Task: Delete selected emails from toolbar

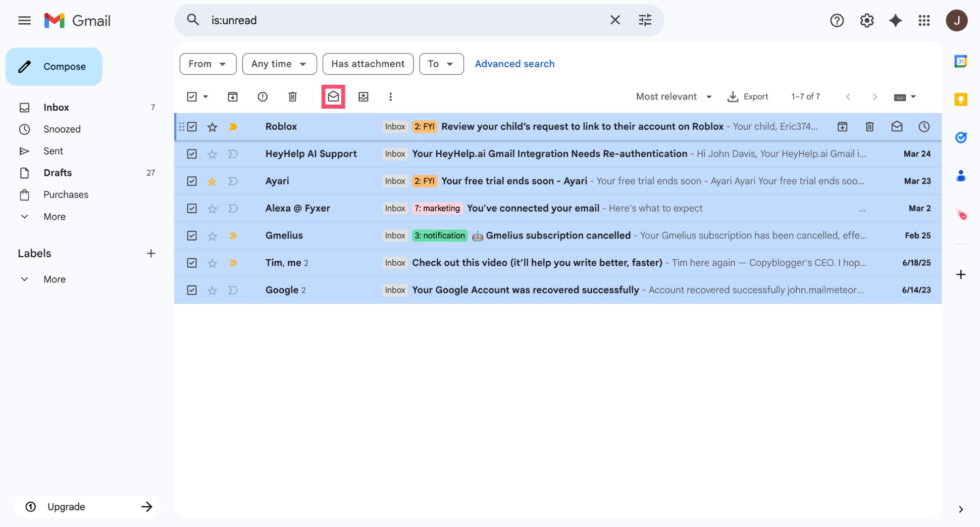Action: (292, 97)
